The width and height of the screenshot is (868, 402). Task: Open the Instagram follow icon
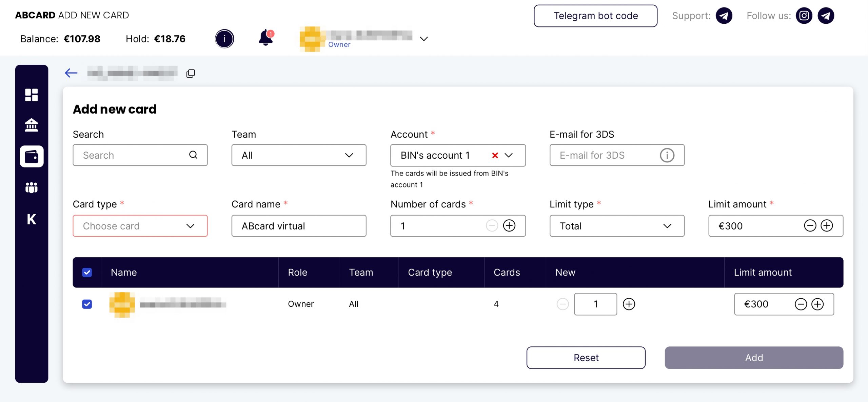(x=804, y=16)
